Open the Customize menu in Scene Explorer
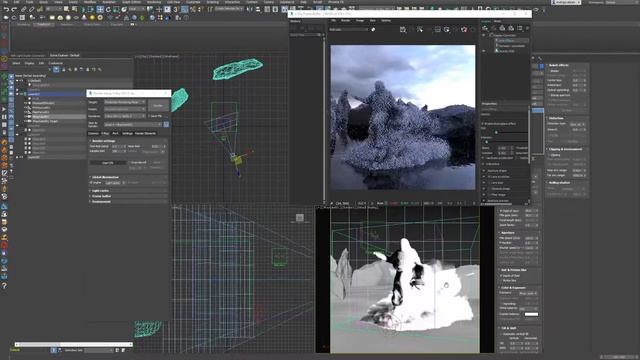Screen dimensions: 640x360 [56, 63]
